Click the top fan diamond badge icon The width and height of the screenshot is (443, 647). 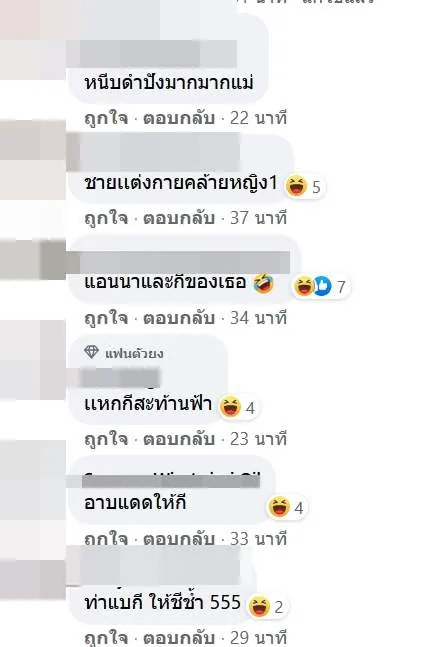point(91,352)
